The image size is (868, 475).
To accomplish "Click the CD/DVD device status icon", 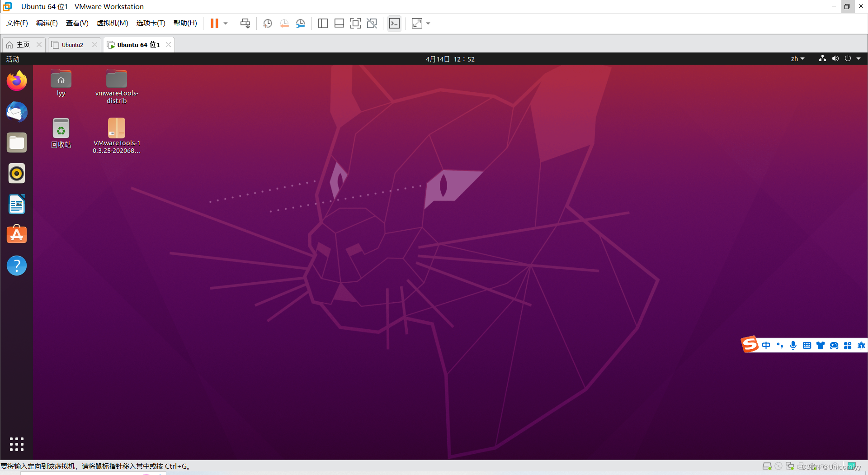I will (778, 466).
